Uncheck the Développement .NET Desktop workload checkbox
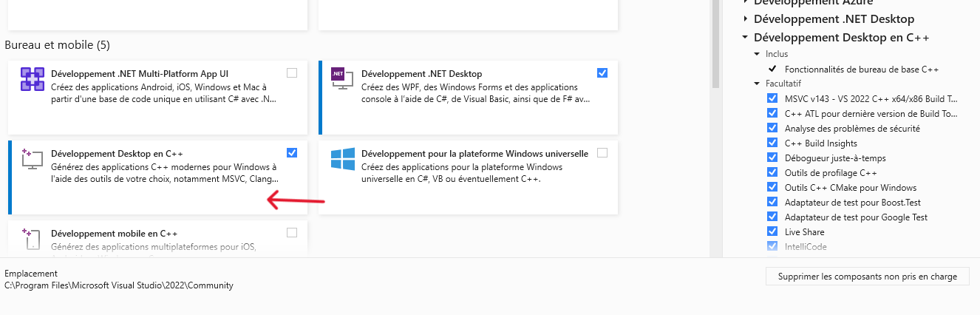 (602, 72)
